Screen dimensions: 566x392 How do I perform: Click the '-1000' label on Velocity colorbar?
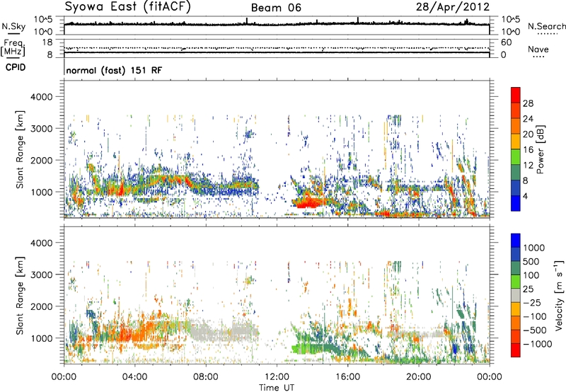coord(537,344)
